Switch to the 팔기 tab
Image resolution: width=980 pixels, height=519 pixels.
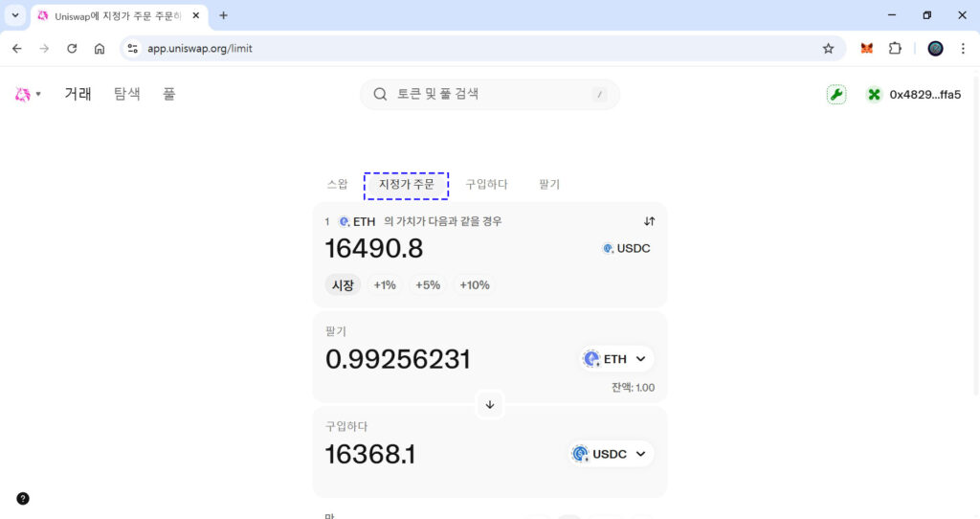coord(549,185)
